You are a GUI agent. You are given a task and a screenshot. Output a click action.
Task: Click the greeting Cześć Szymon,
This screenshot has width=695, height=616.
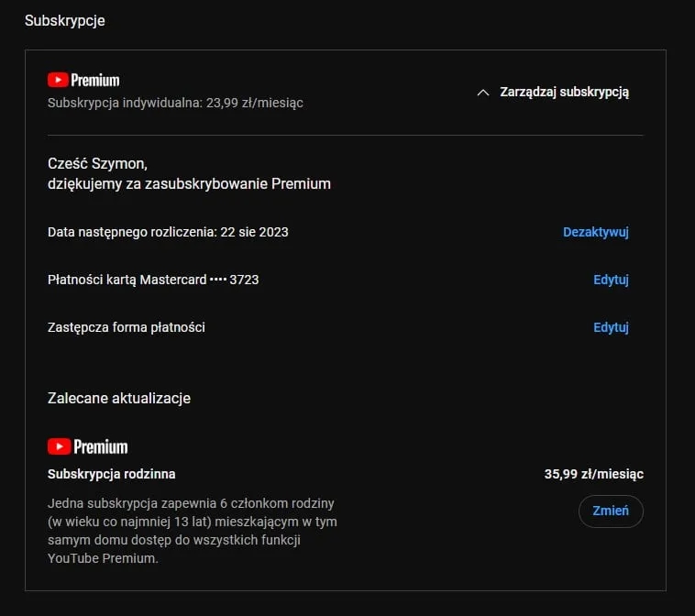click(97, 164)
